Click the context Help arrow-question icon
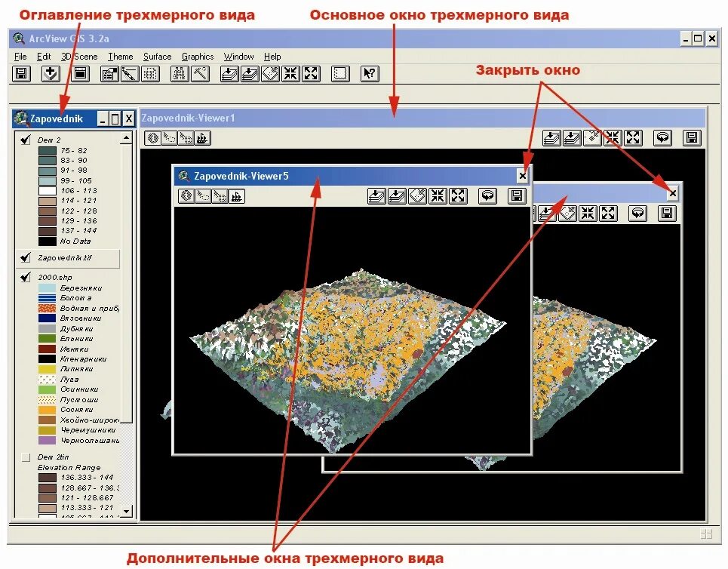 pyautogui.click(x=370, y=73)
